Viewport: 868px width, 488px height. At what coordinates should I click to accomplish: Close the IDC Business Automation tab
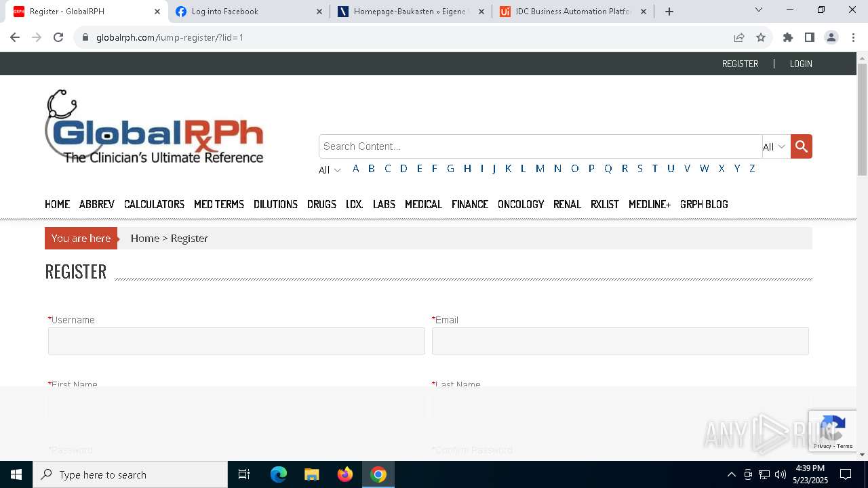click(x=644, y=12)
